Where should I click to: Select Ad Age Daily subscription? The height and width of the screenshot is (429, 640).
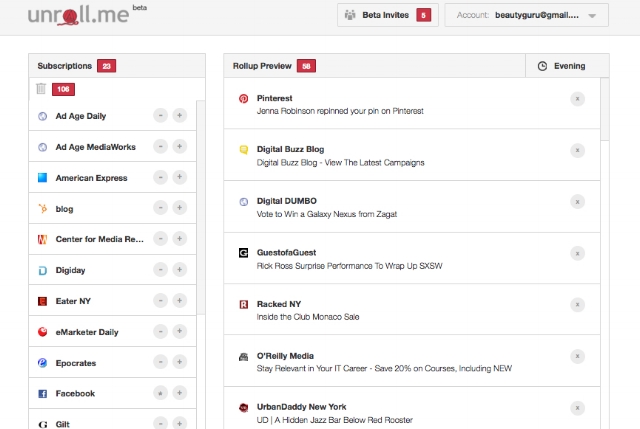pyautogui.click(x=81, y=116)
